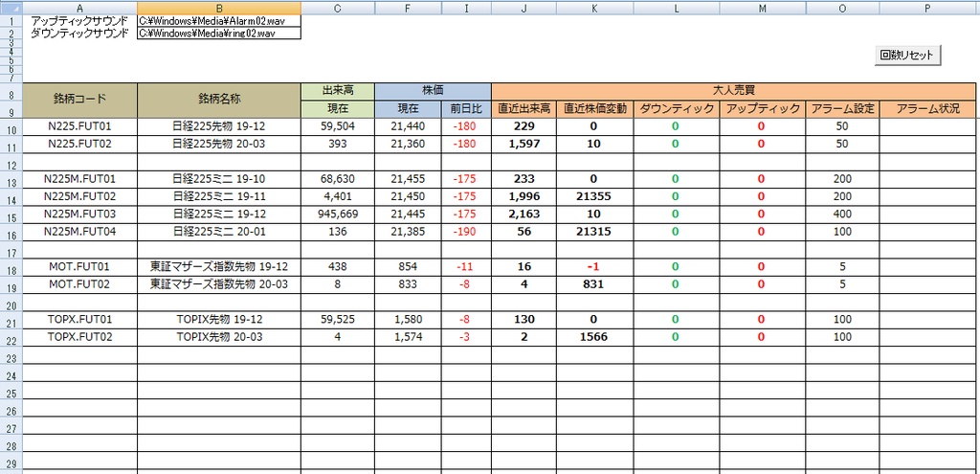This screenshot has height=474, width=980.
Task: Select cell N225M.FUT03
Action: [80, 214]
